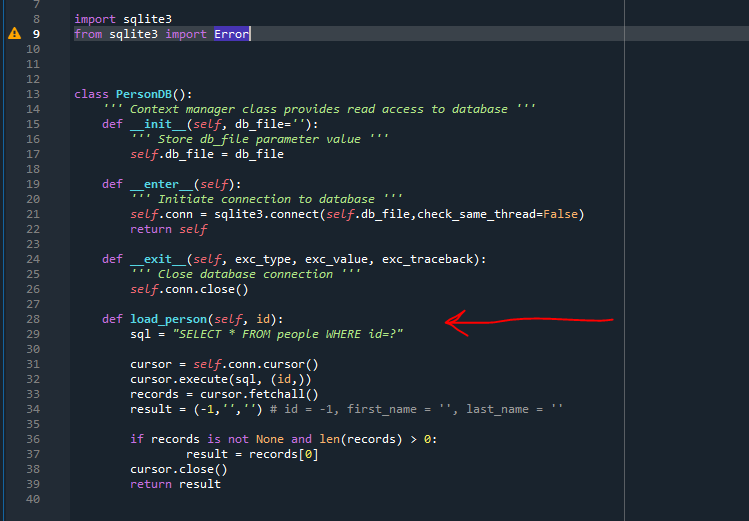Click 'if records is not None' condition line
Image resolution: width=749 pixels, height=521 pixels.
click(x=284, y=439)
